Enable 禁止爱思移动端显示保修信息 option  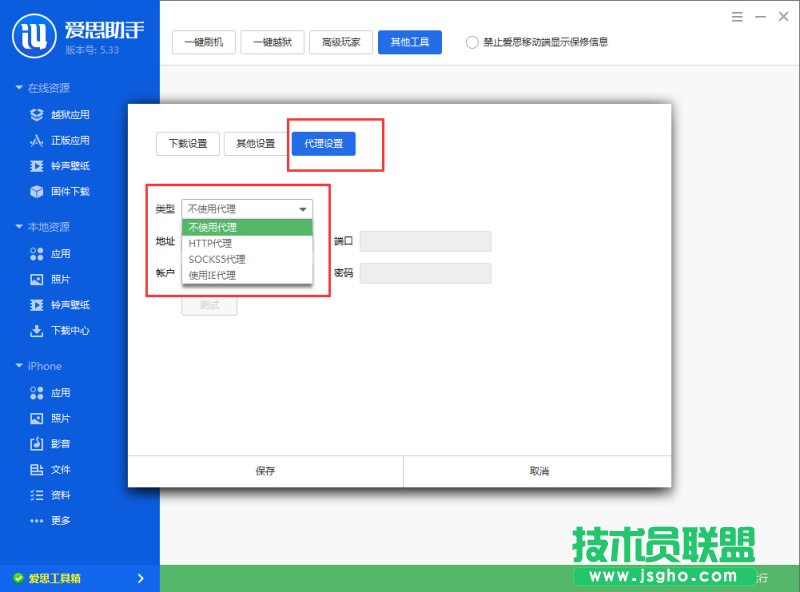[x=470, y=42]
